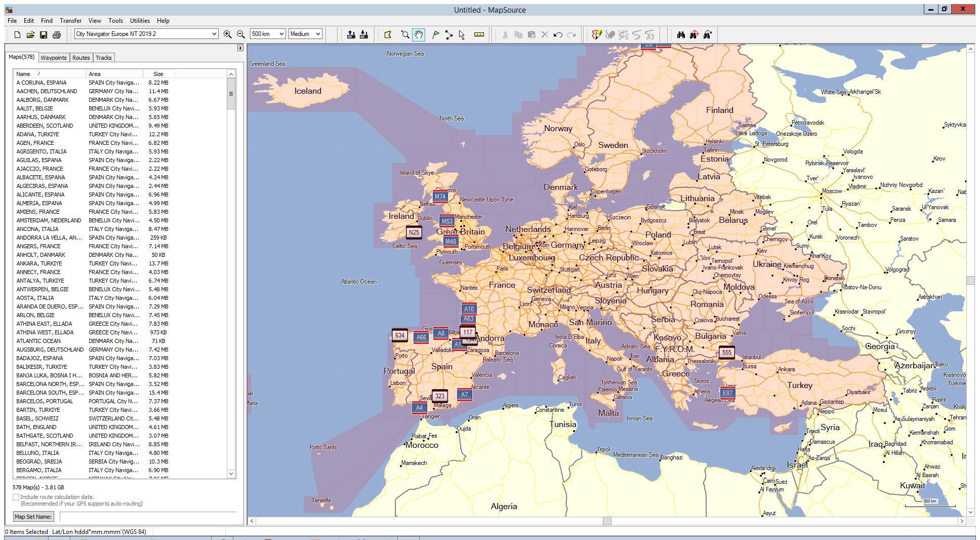Zoom out with minus magnifier icon
The width and height of the screenshot is (980, 540).
(x=241, y=34)
